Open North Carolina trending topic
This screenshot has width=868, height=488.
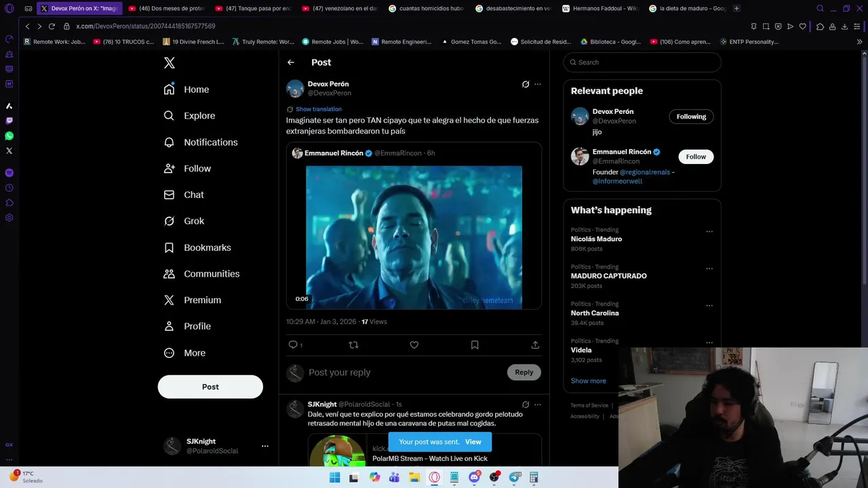pos(595,313)
